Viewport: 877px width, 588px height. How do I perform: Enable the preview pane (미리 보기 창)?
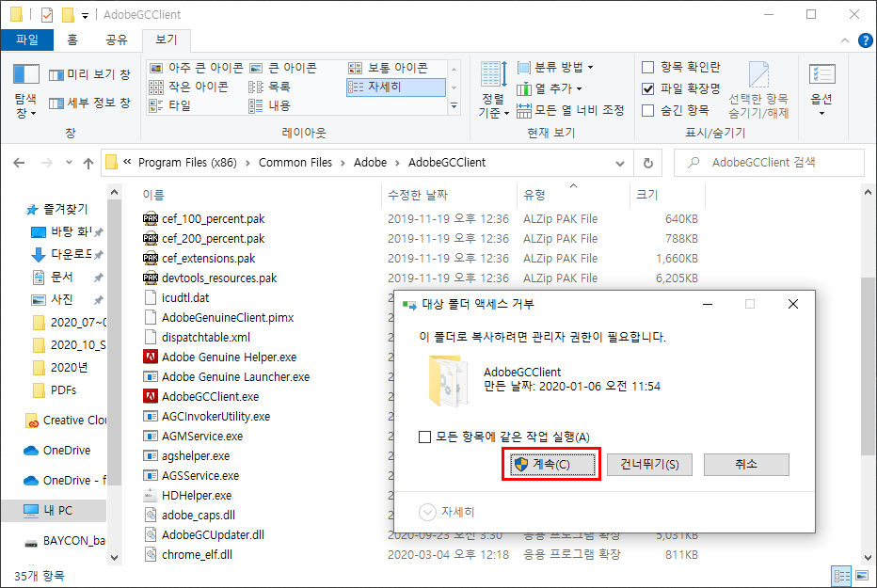89,74
